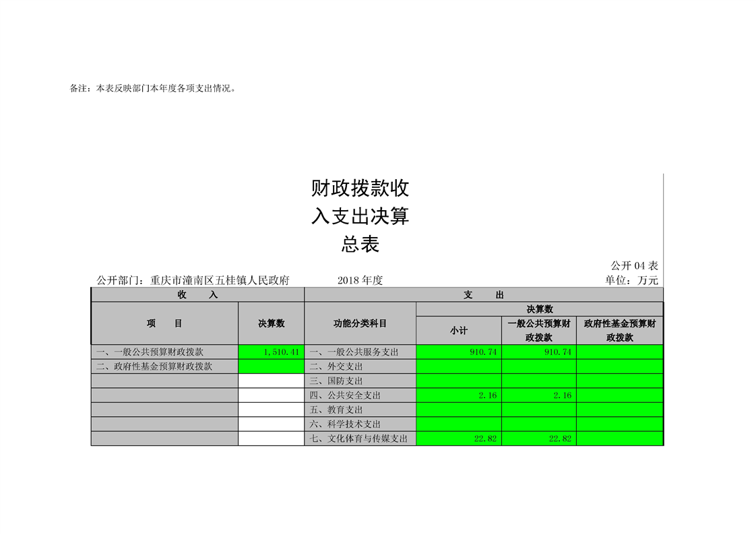The image size is (756, 534).
Task: Click 2.16 in the 一般公共预算 column
Action: (x=562, y=395)
